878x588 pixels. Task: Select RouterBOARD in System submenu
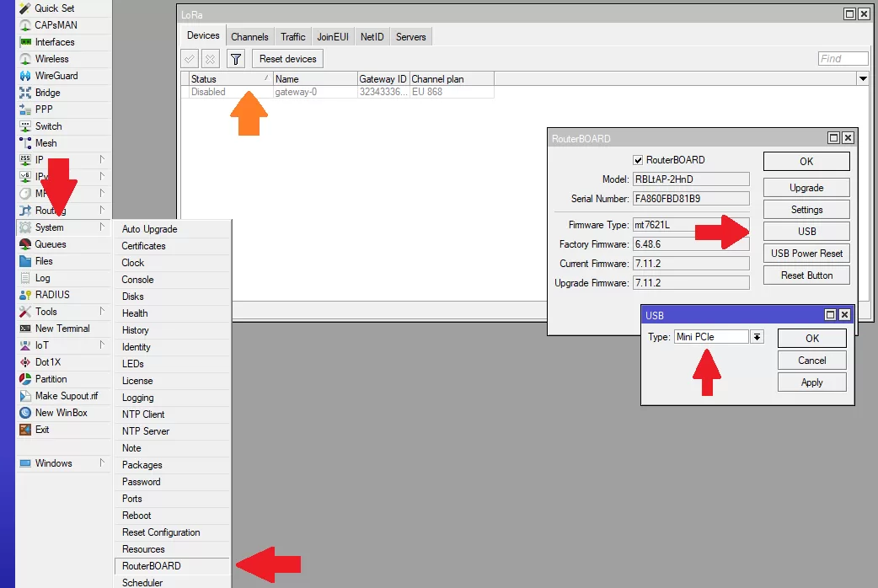coord(173,566)
